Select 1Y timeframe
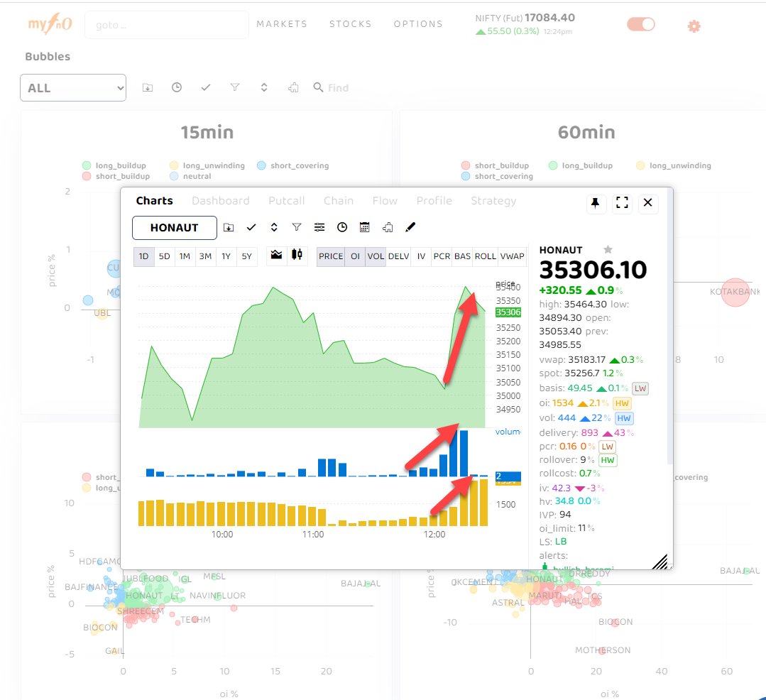 pyautogui.click(x=226, y=256)
